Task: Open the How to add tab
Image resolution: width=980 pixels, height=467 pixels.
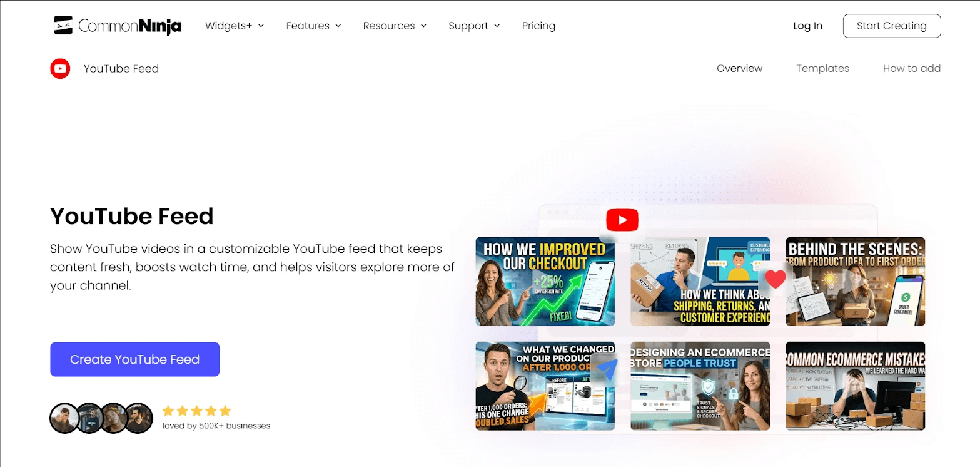Action: tap(912, 68)
